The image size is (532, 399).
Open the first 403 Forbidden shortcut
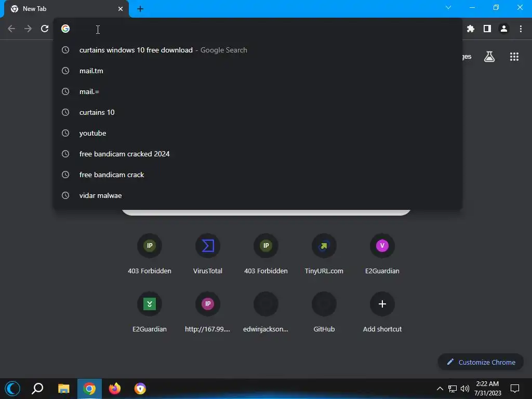[150, 254]
